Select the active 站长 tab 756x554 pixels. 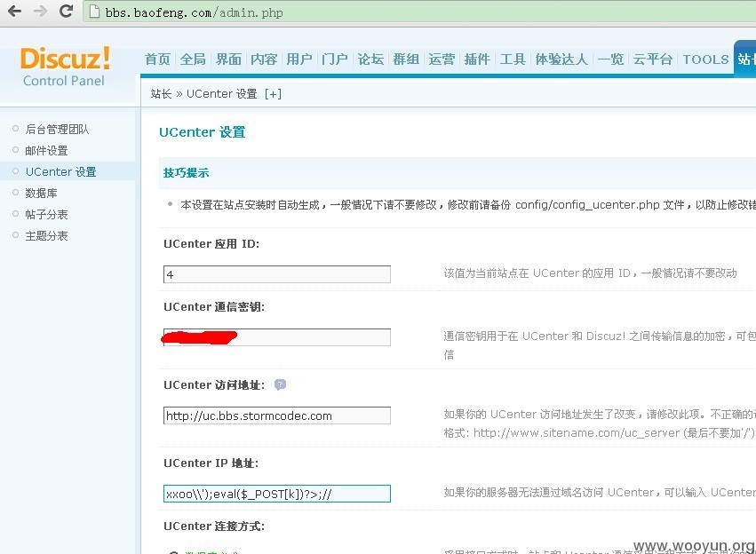[745, 59]
